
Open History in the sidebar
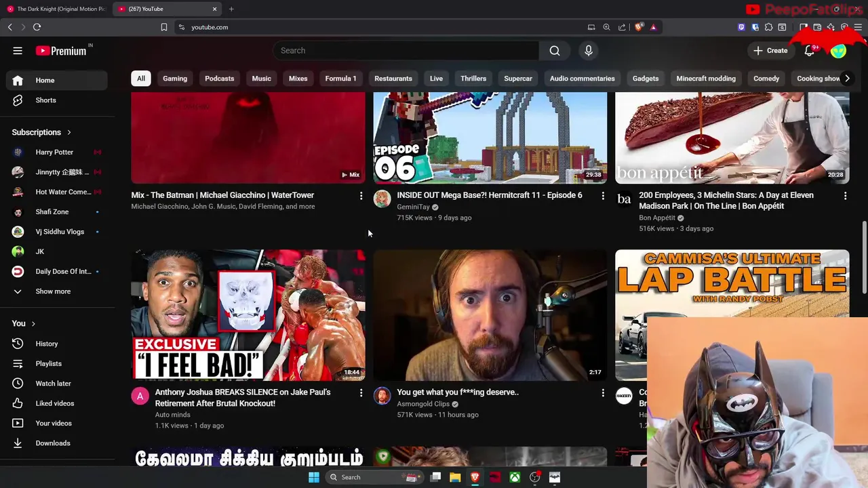pyautogui.click(x=57, y=344)
